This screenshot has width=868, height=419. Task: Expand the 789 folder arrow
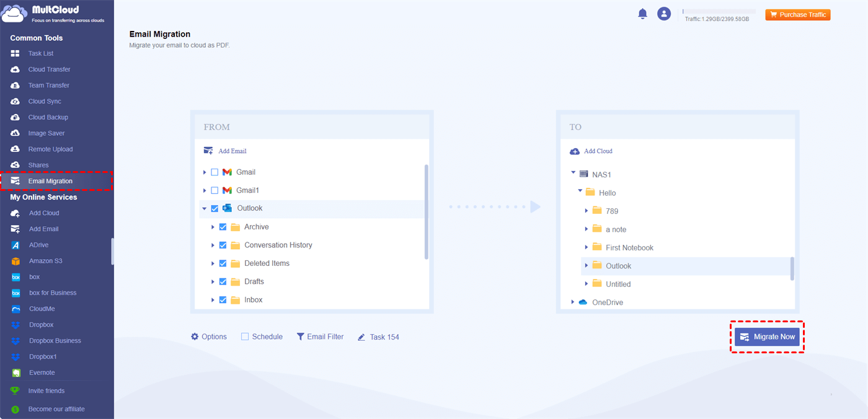[x=587, y=211]
